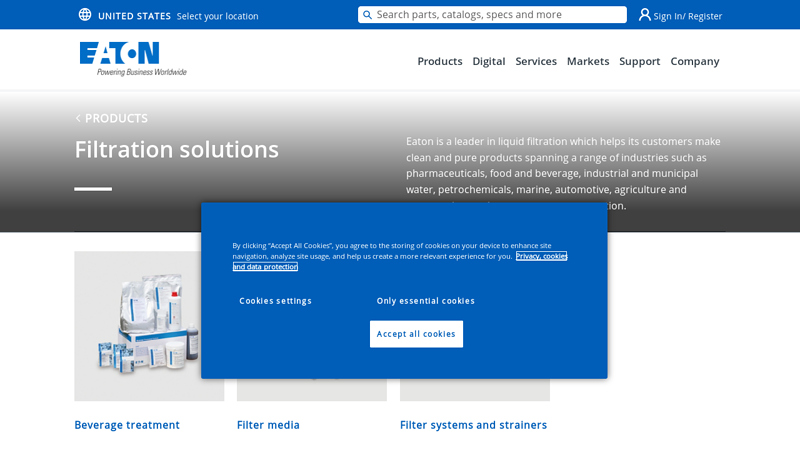Image resolution: width=800 pixels, height=450 pixels.
Task: Click Select your location link
Action: pos(217,16)
